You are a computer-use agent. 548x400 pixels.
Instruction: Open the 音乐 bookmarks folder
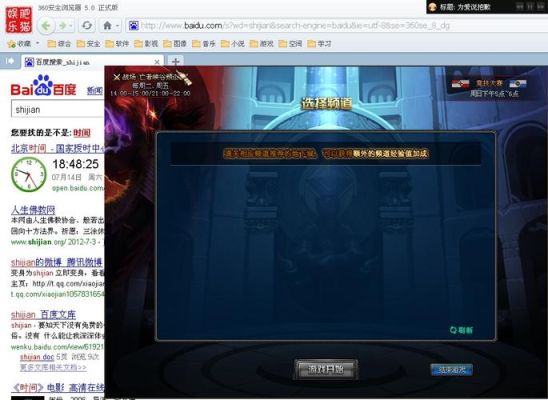click(x=204, y=44)
